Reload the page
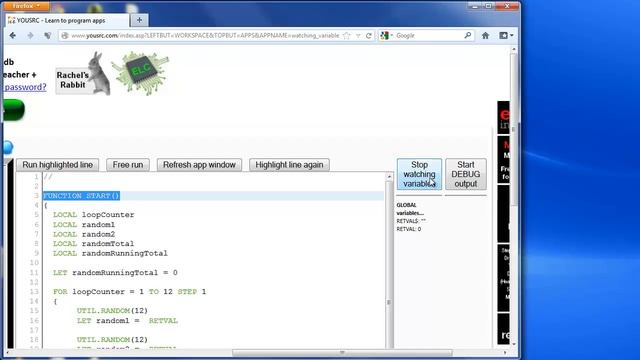640x360 pixels. coord(369,36)
